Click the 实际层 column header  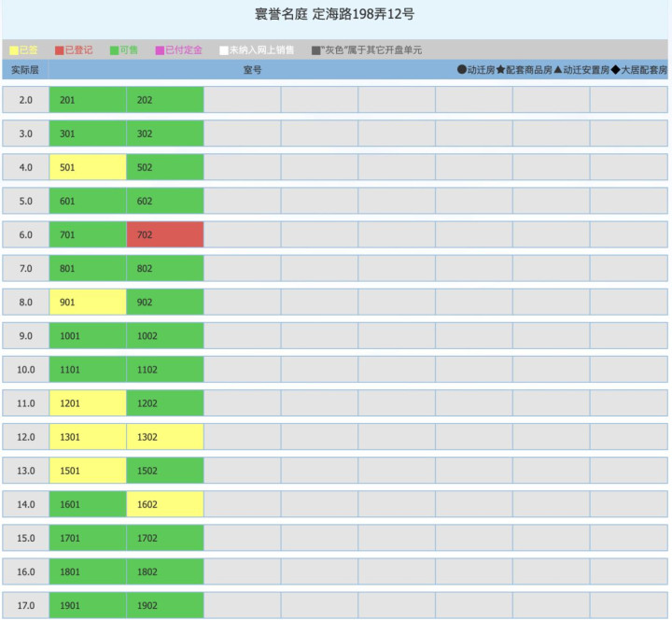pyautogui.click(x=25, y=70)
